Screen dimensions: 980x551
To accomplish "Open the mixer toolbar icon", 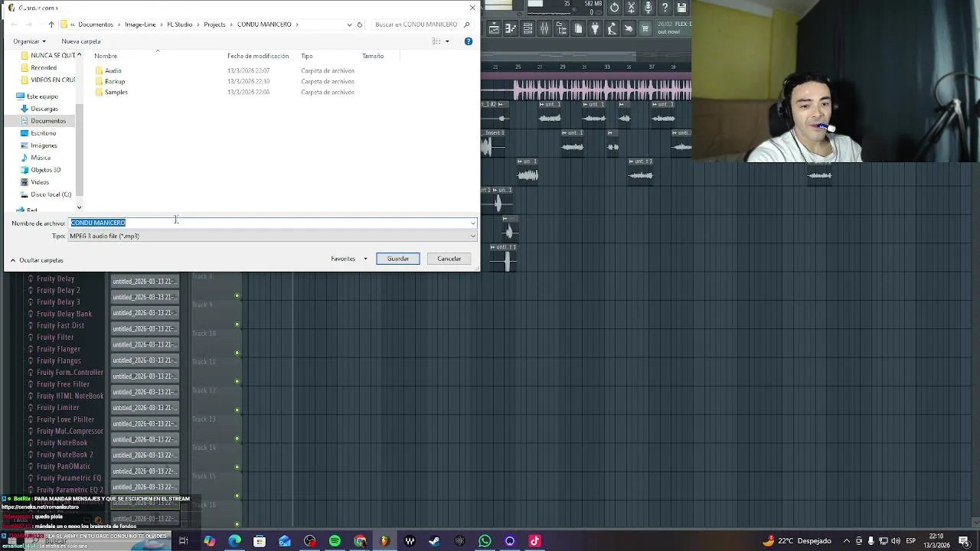I will 544,28.
